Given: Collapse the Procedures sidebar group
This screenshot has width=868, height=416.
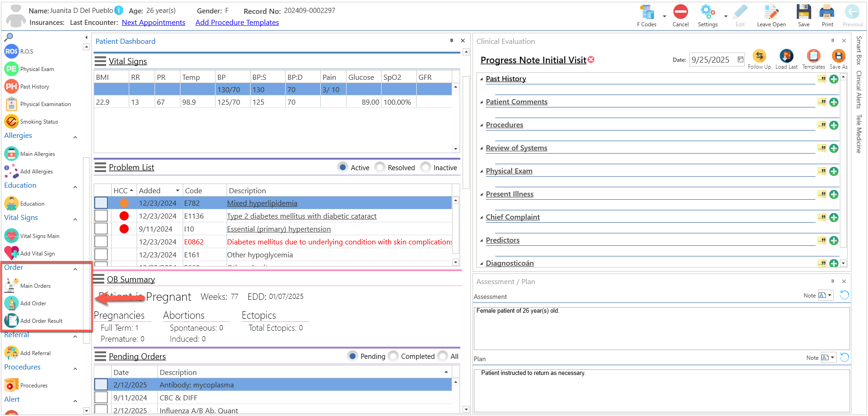Looking at the screenshot, I should 75,368.
